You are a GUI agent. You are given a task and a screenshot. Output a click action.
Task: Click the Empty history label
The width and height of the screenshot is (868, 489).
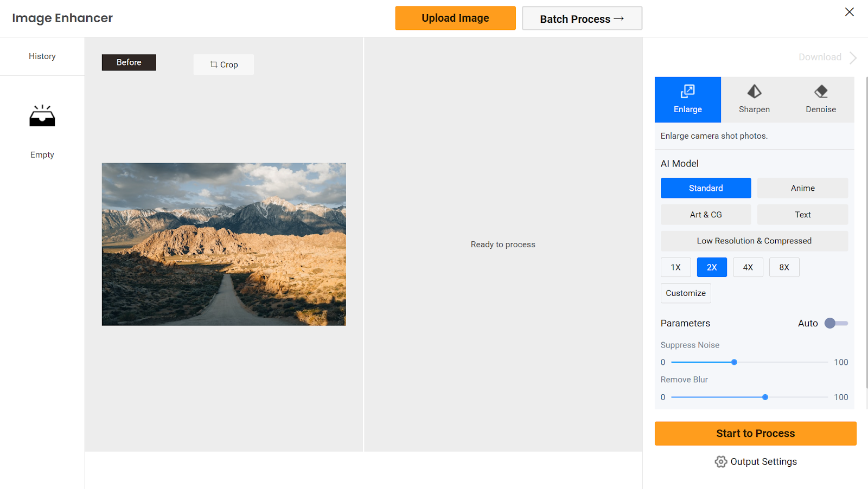tap(42, 155)
